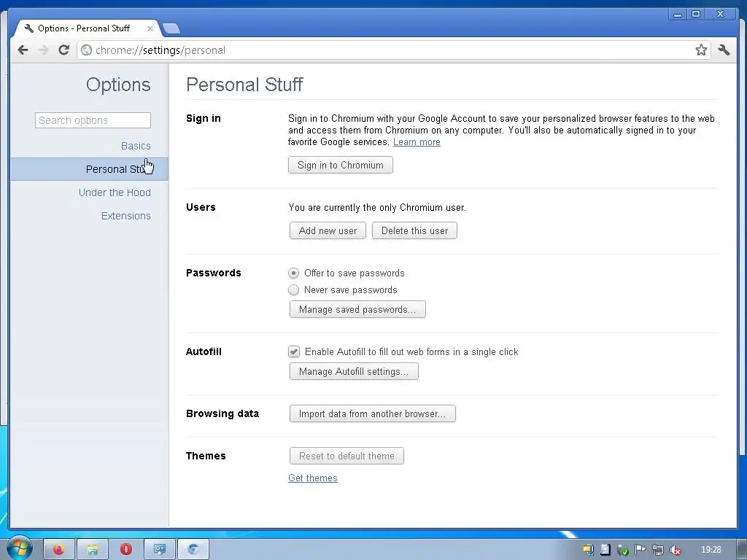Open the Get themes link
This screenshot has height=560, width=747.
312,478
